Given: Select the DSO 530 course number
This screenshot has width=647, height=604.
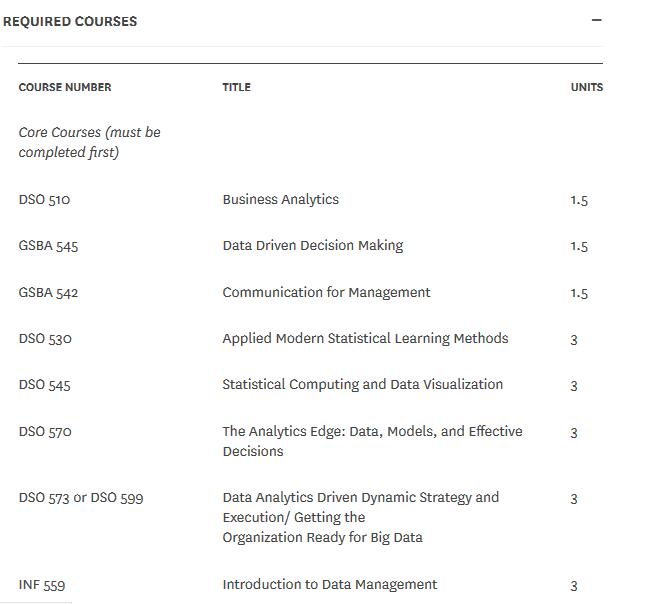Looking at the screenshot, I should (x=45, y=339).
